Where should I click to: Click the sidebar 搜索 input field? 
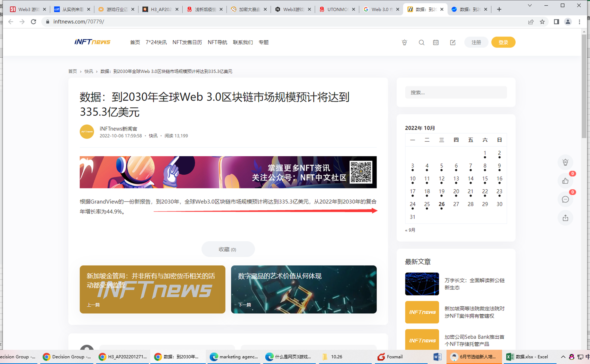click(x=456, y=92)
